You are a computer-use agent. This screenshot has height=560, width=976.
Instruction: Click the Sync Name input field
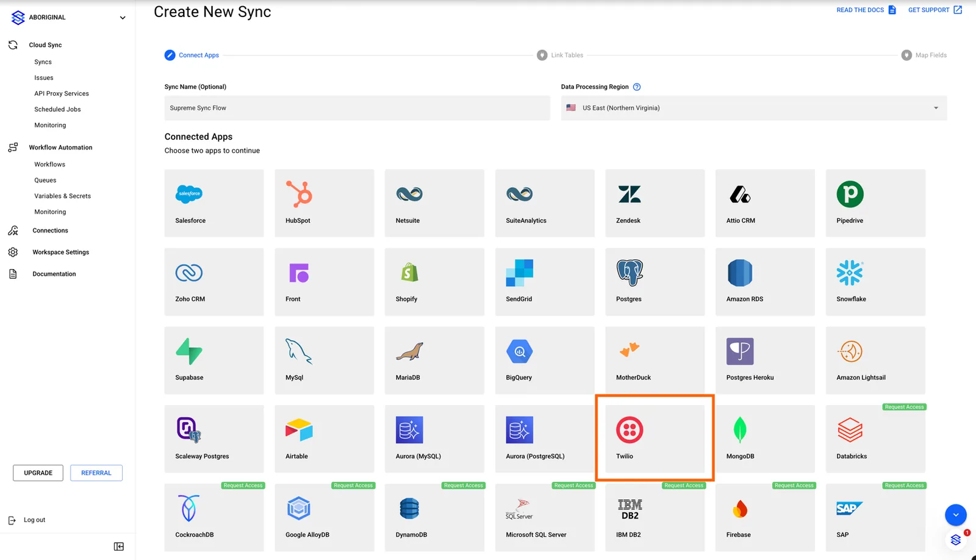pyautogui.click(x=357, y=108)
